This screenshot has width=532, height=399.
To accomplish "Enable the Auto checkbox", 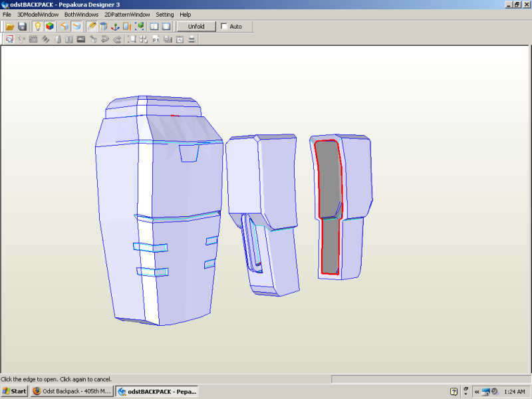I will click(224, 27).
